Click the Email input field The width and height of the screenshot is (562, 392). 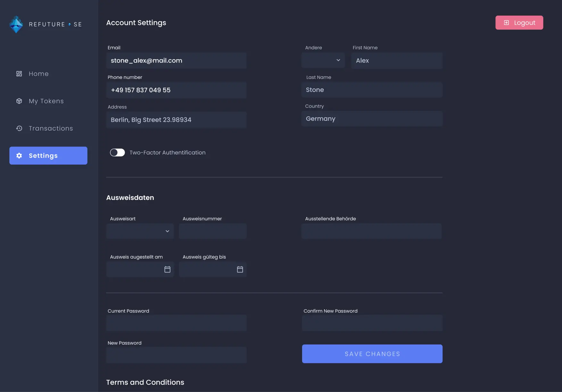(176, 60)
